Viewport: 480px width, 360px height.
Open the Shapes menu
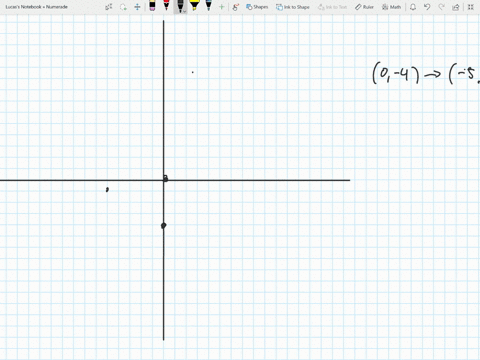pyautogui.click(x=257, y=7)
